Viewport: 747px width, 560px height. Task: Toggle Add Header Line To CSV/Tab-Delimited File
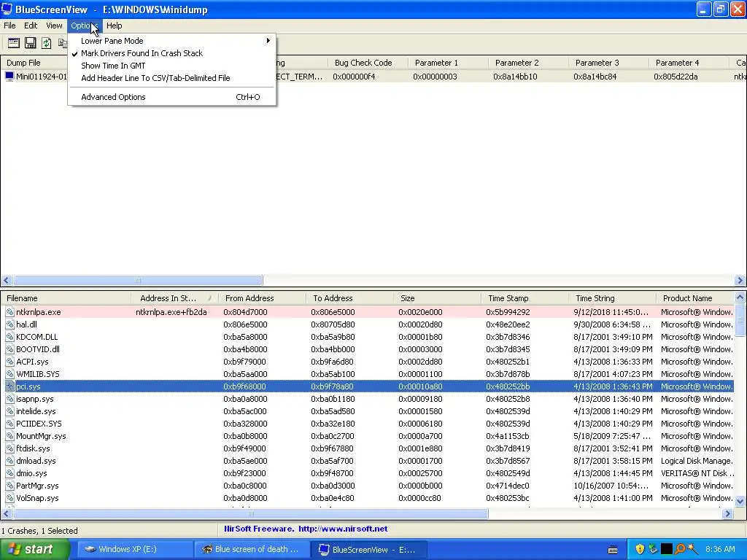[171, 78]
